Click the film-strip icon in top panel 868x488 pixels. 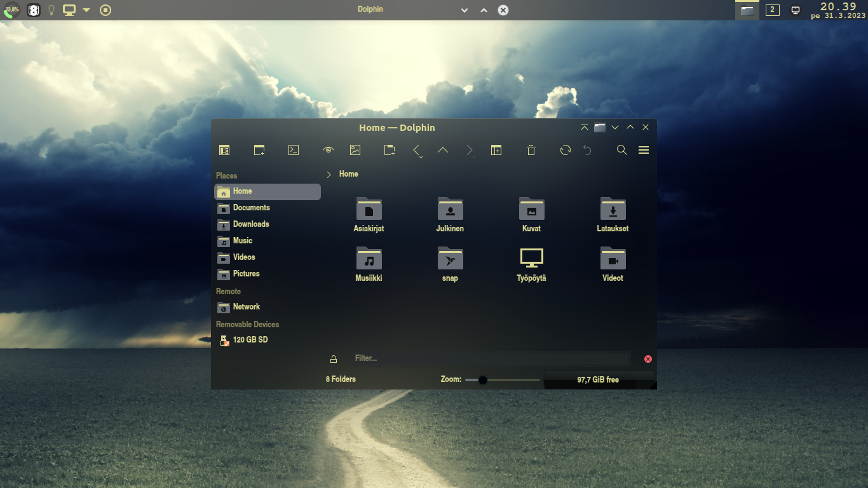point(34,10)
